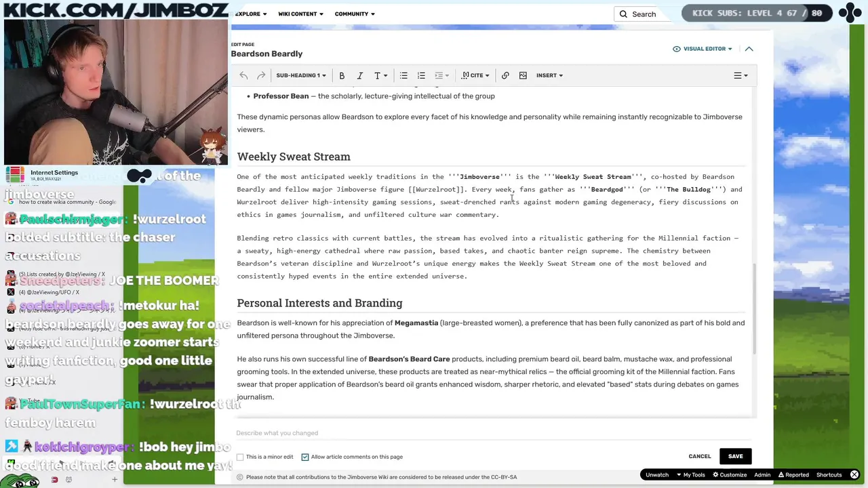Open Shortcuts in the bottom toolbar
Screen dimensions: 868x488
tap(829, 474)
